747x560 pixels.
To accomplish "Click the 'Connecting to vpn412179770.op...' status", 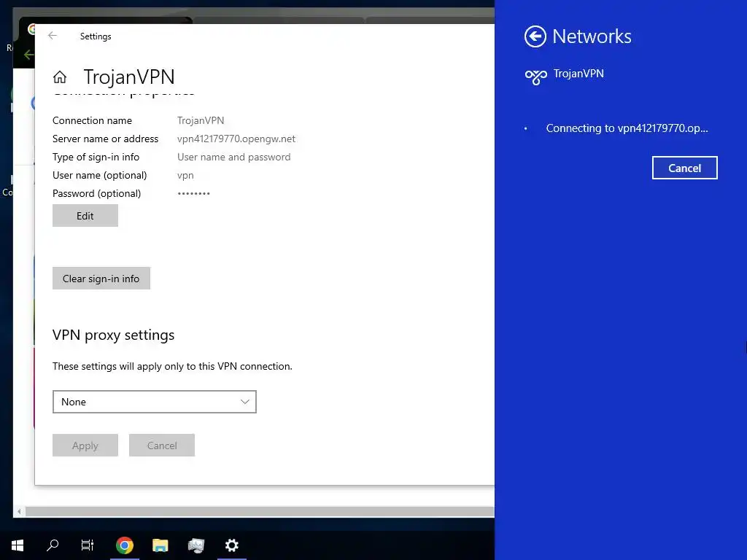I will point(627,128).
